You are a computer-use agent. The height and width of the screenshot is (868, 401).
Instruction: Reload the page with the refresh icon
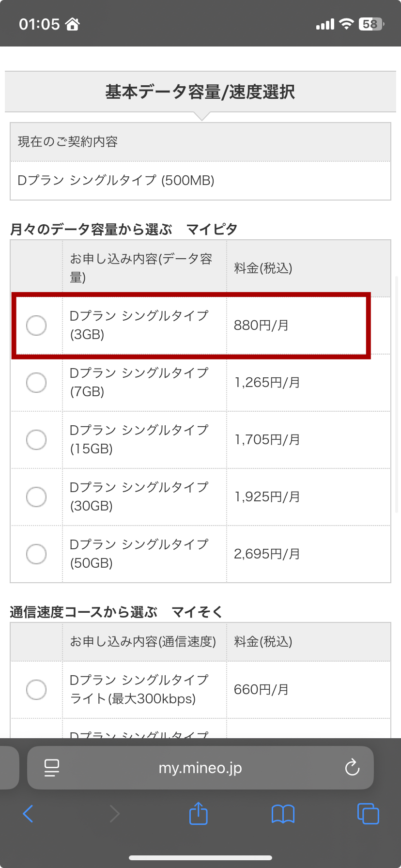[x=352, y=768]
